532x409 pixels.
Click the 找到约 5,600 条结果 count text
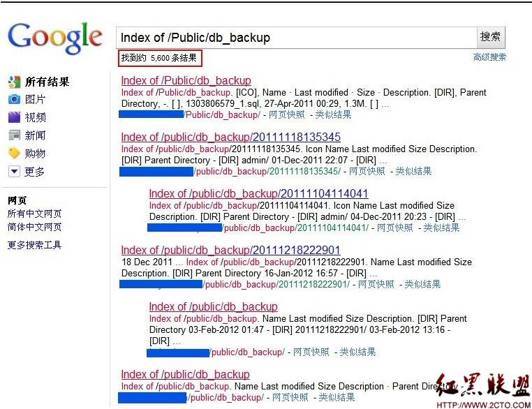[x=159, y=58]
